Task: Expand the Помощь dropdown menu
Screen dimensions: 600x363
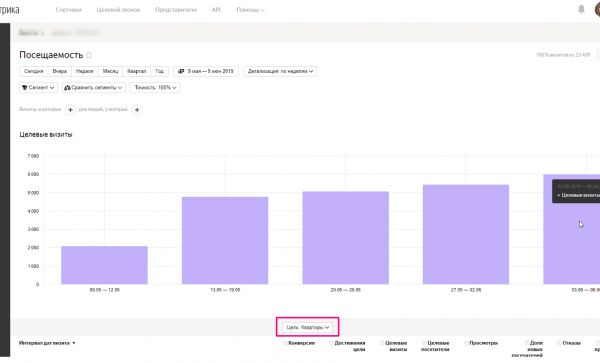Action: (x=250, y=10)
